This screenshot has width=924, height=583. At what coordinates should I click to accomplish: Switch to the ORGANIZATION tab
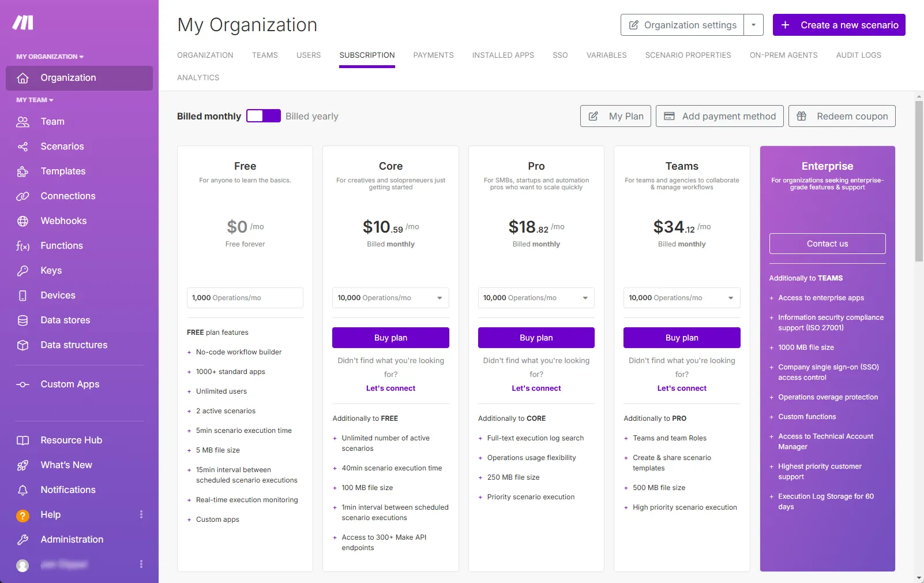(x=205, y=55)
